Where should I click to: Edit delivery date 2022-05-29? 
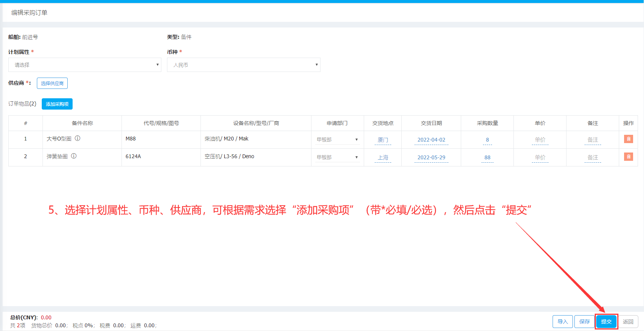[x=431, y=158]
